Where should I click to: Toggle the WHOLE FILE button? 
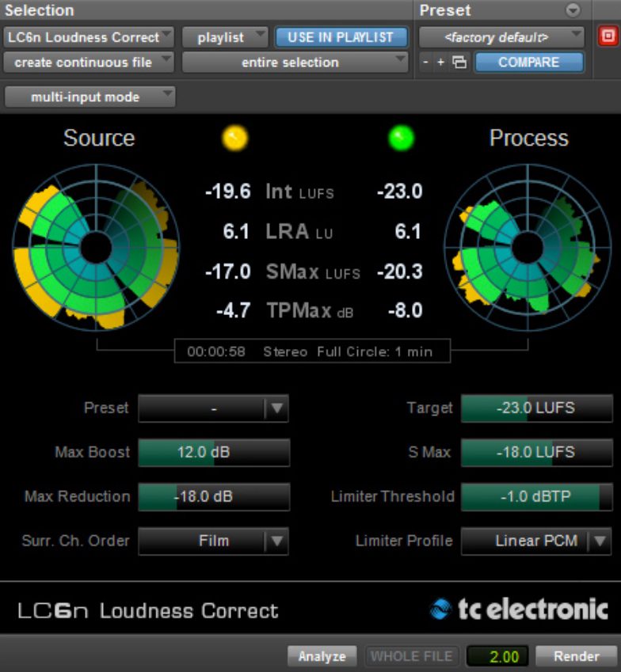click(412, 656)
